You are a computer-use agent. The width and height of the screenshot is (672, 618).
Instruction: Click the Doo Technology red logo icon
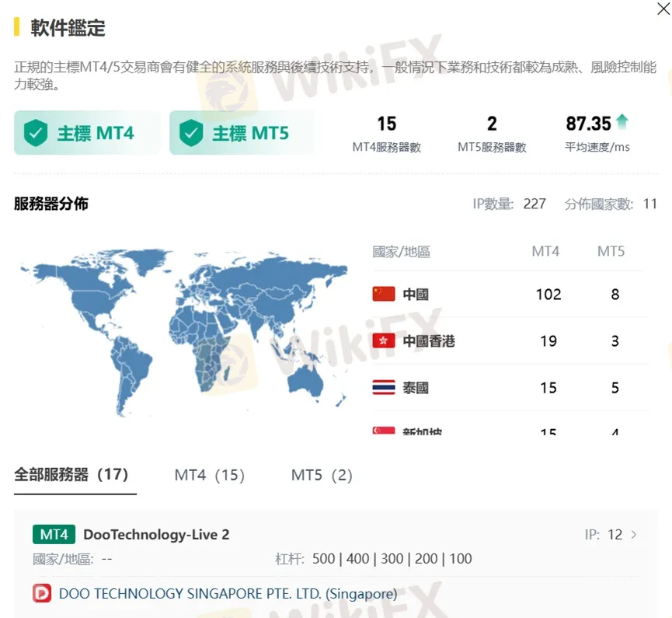tap(42, 594)
